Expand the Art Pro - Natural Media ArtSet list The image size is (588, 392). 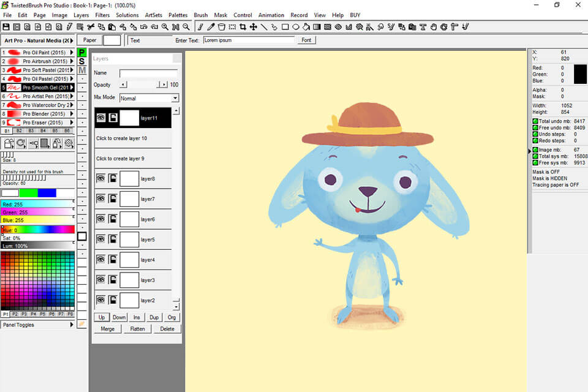pos(71,40)
